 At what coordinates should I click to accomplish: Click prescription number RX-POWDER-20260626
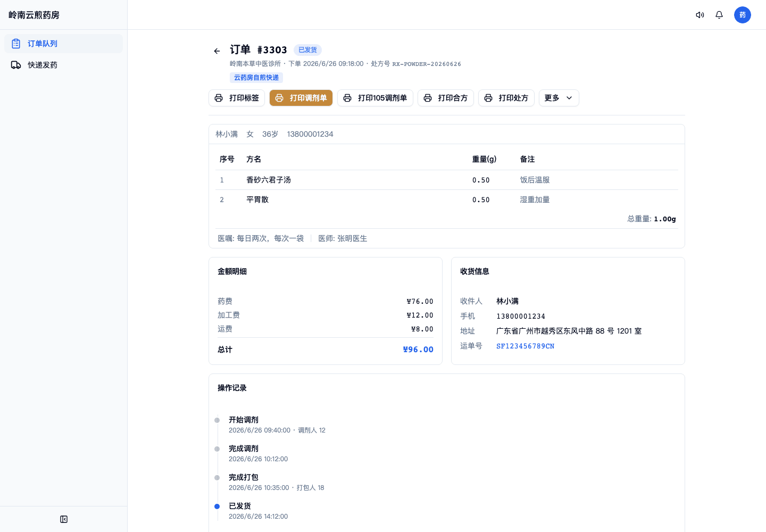coord(427,64)
